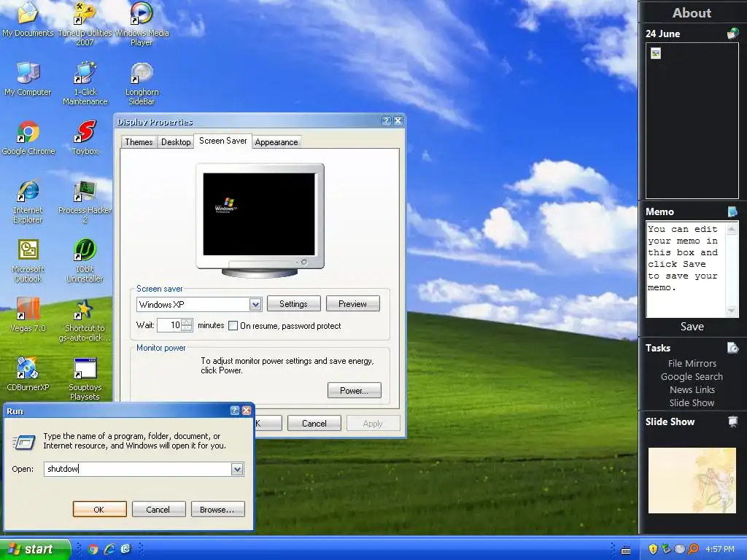Click the screen saver Preview button
Screen dimensions: 747x560
click(352, 304)
